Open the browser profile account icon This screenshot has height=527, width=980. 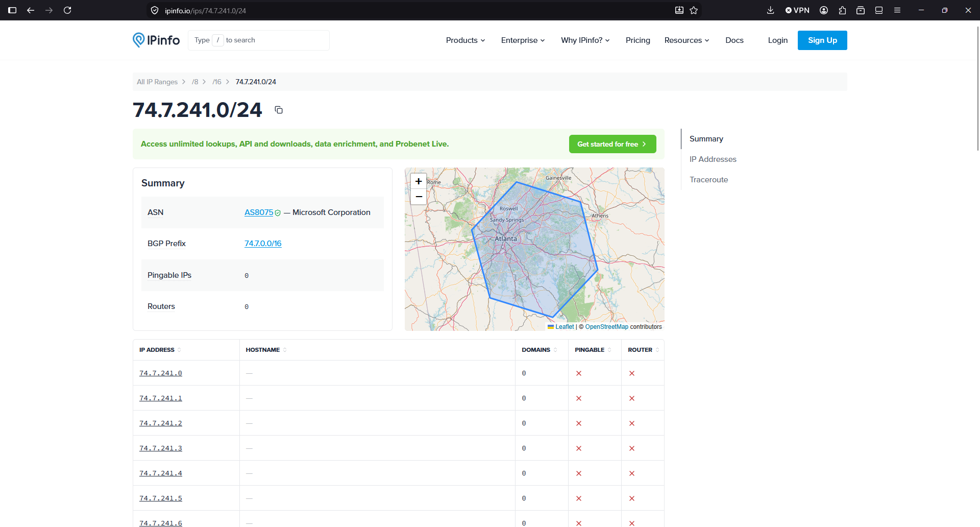pos(824,10)
